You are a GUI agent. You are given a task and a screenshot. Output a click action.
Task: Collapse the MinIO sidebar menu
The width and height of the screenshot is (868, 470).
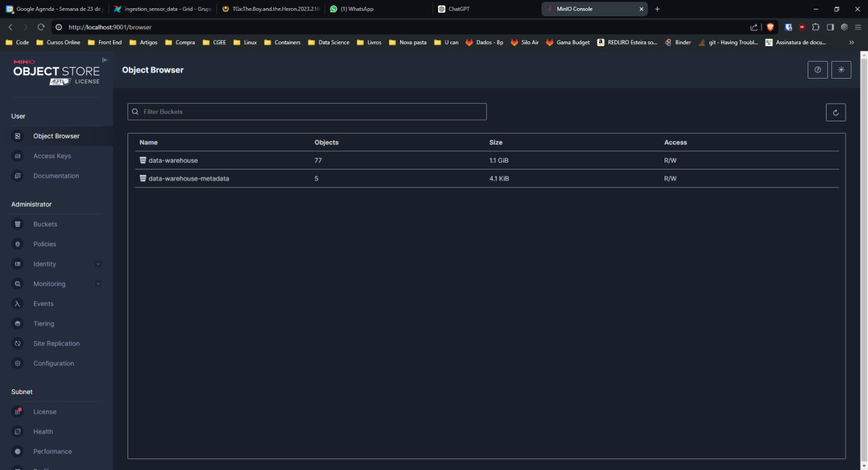[105, 60]
